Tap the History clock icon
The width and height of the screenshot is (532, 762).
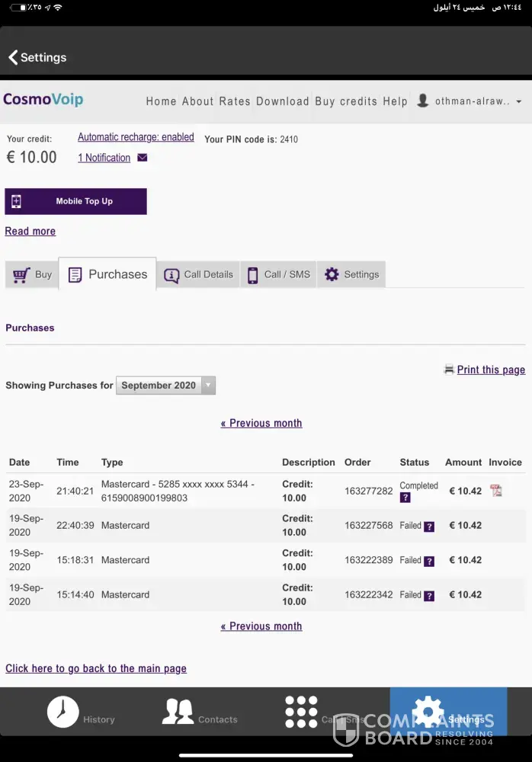tap(62, 712)
